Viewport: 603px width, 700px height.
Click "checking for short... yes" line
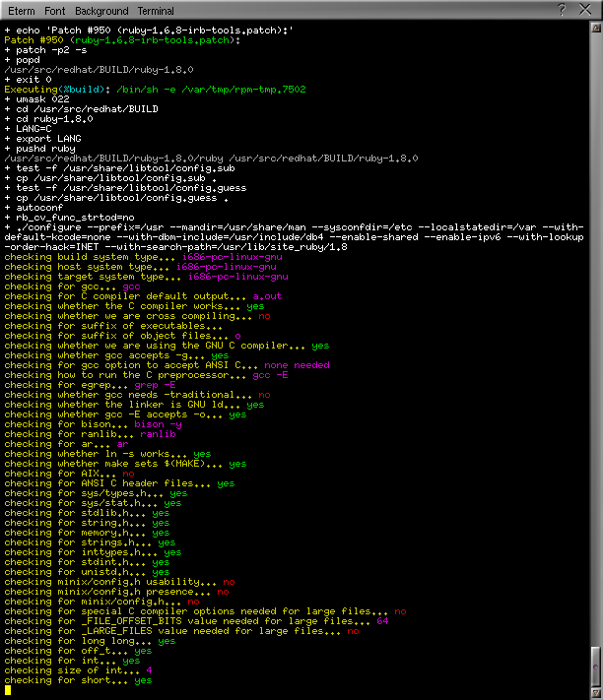[78, 680]
